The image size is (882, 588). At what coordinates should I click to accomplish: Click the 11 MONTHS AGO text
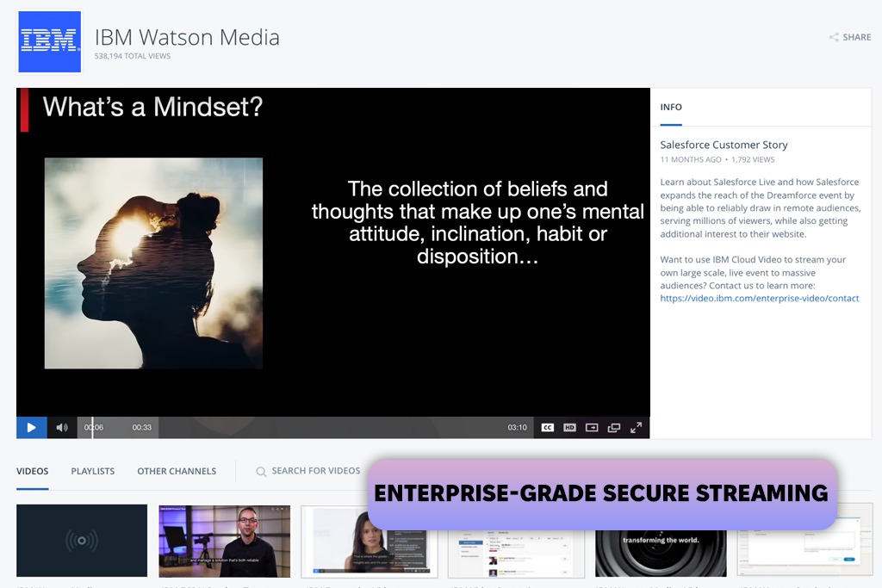(691, 159)
